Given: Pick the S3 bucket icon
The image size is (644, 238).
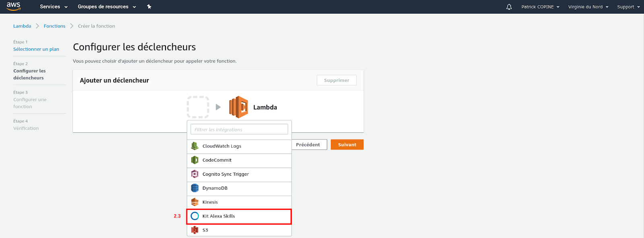Looking at the screenshot, I should tap(195, 230).
